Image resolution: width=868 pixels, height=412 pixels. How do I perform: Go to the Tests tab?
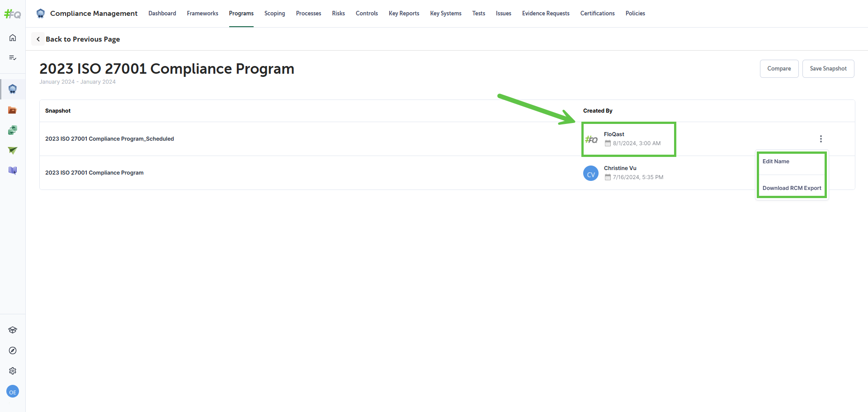coord(479,14)
